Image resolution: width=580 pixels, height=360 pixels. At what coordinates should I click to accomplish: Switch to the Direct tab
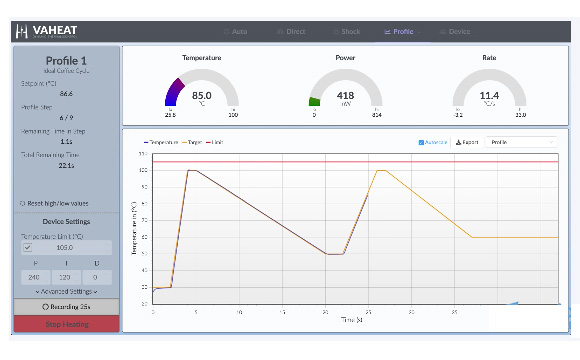tap(291, 32)
